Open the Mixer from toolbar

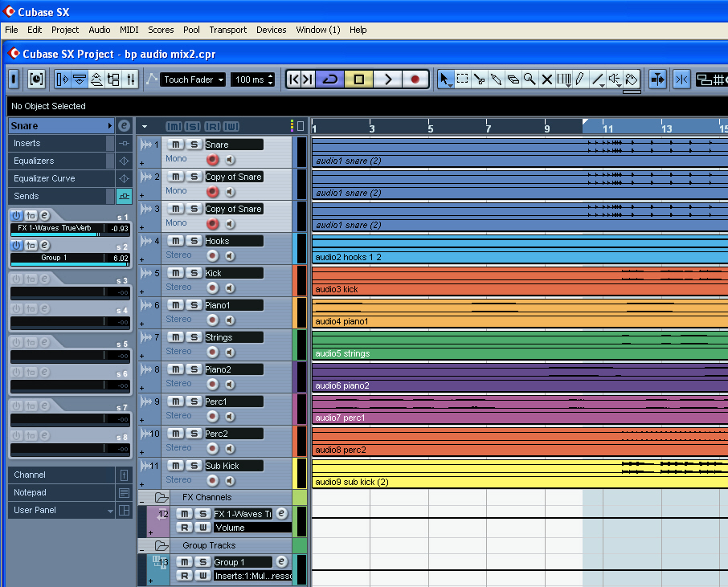click(131, 79)
